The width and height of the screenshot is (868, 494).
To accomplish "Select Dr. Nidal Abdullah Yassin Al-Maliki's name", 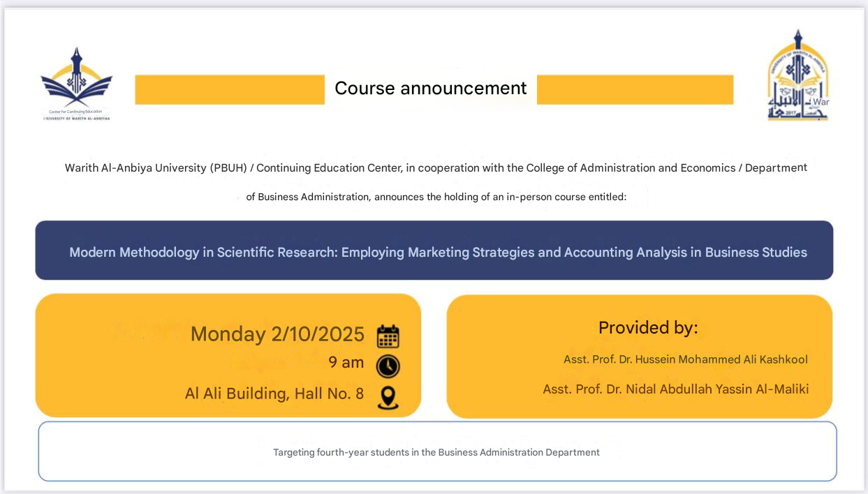I will point(675,389).
